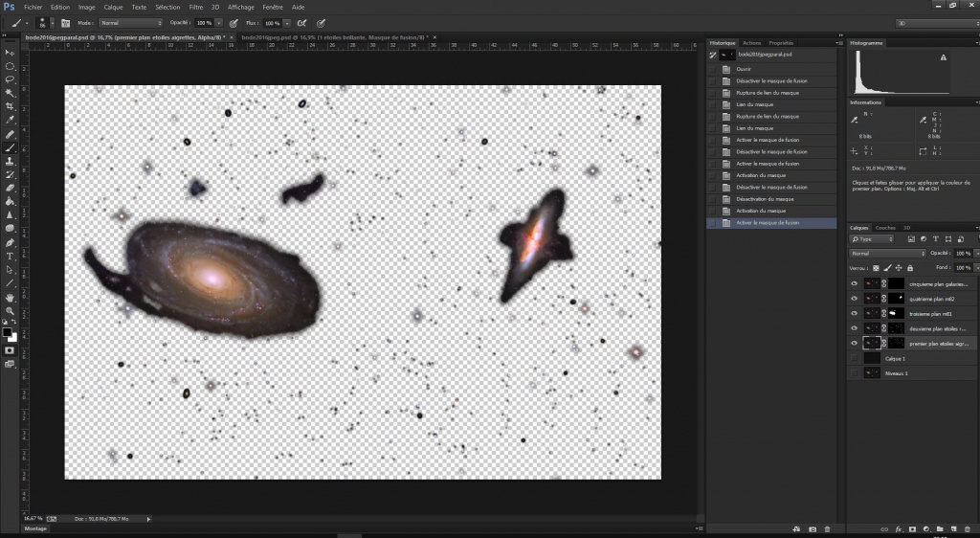
Task: Select the Elliptical Marquee tool
Action: 10,66
